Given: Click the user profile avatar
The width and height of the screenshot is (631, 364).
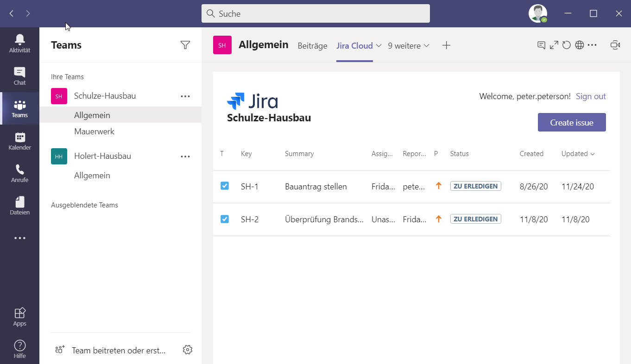Looking at the screenshot, I should pos(538,13).
